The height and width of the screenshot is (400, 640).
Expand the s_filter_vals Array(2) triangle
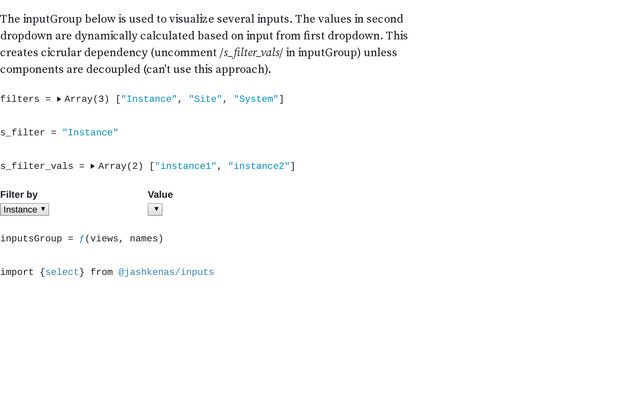[x=93, y=166]
